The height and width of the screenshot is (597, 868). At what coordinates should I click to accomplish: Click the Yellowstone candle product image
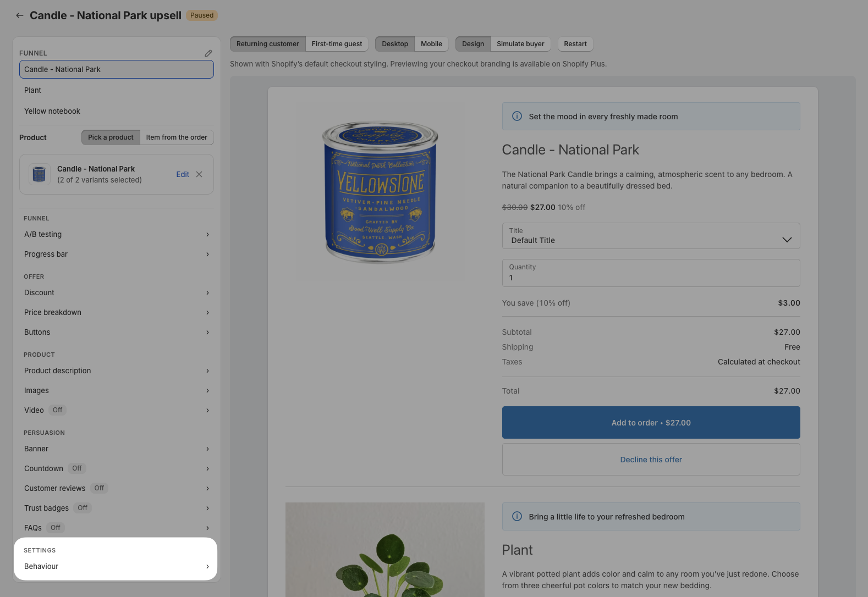pos(381,192)
